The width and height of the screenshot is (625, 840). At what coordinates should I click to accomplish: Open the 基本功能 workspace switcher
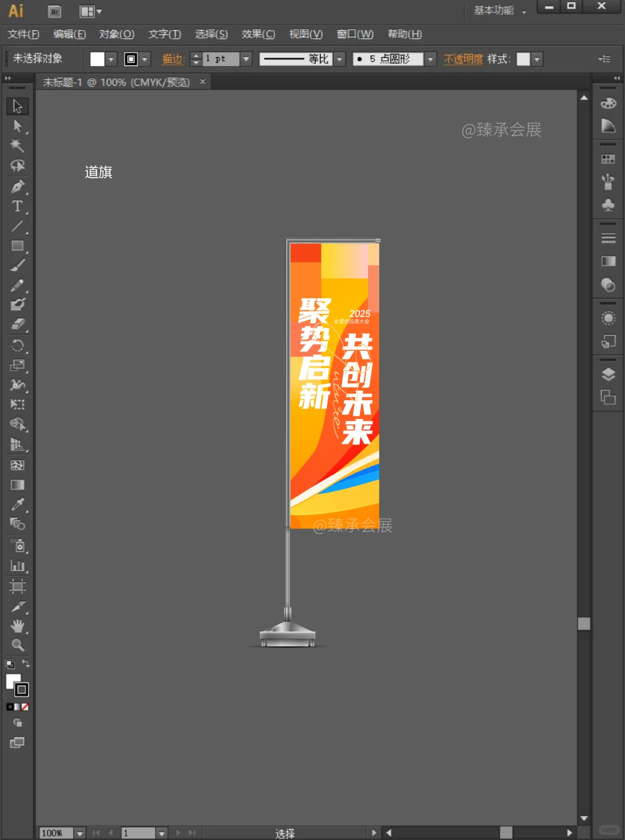(x=497, y=10)
